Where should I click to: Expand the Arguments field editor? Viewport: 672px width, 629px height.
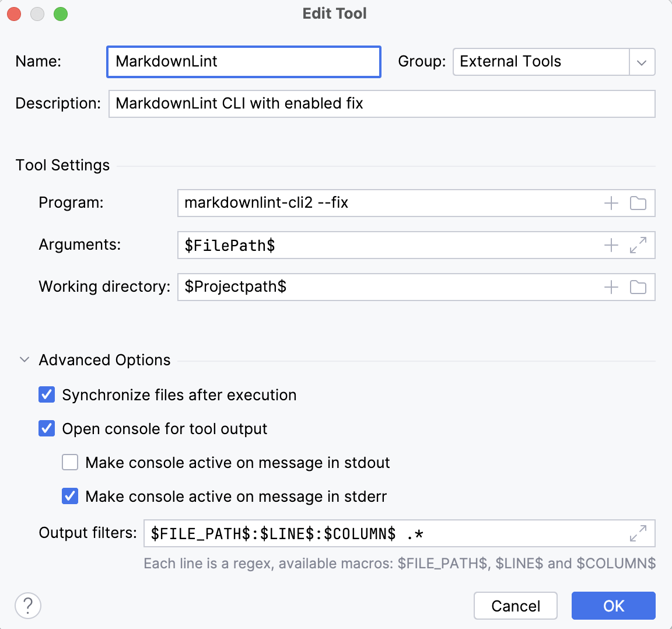(x=638, y=245)
